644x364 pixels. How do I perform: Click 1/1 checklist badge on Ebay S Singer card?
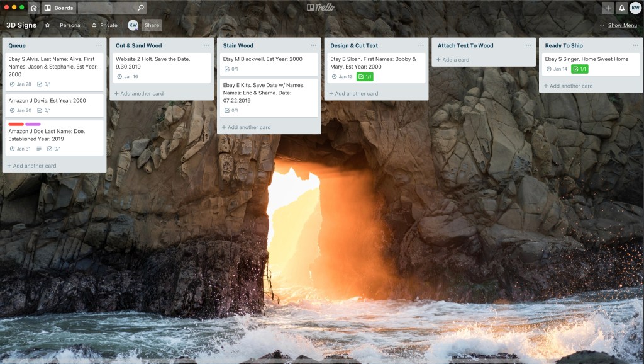click(579, 69)
